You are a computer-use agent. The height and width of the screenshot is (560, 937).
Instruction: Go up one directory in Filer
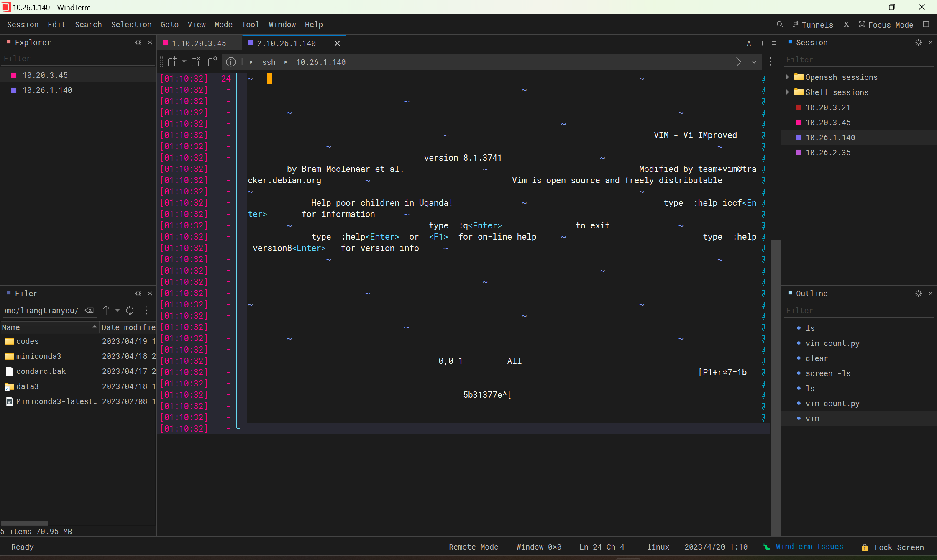106,310
